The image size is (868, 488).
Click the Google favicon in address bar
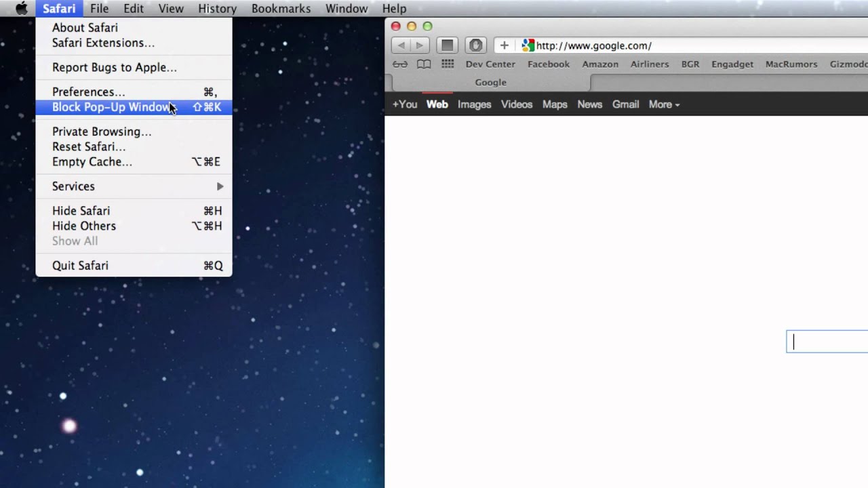(528, 45)
